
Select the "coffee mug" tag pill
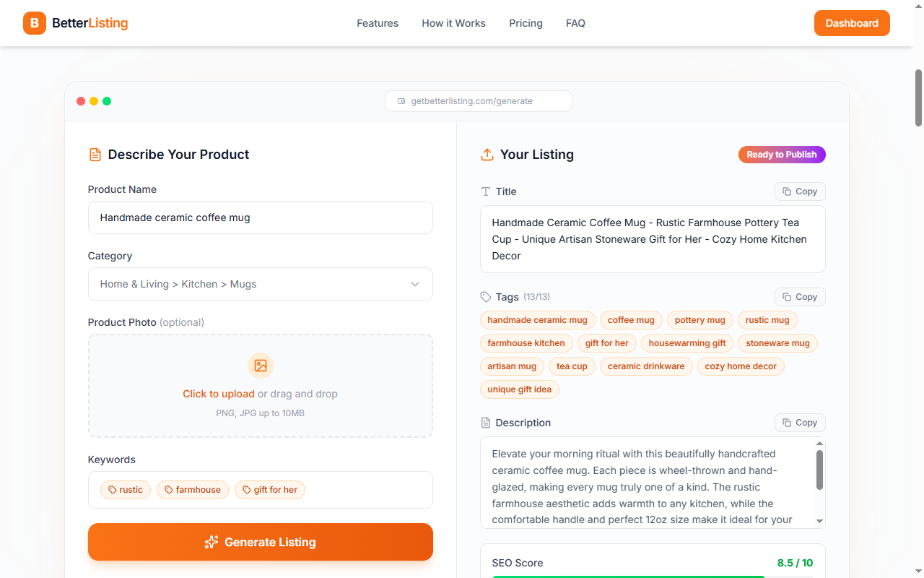[630, 319]
